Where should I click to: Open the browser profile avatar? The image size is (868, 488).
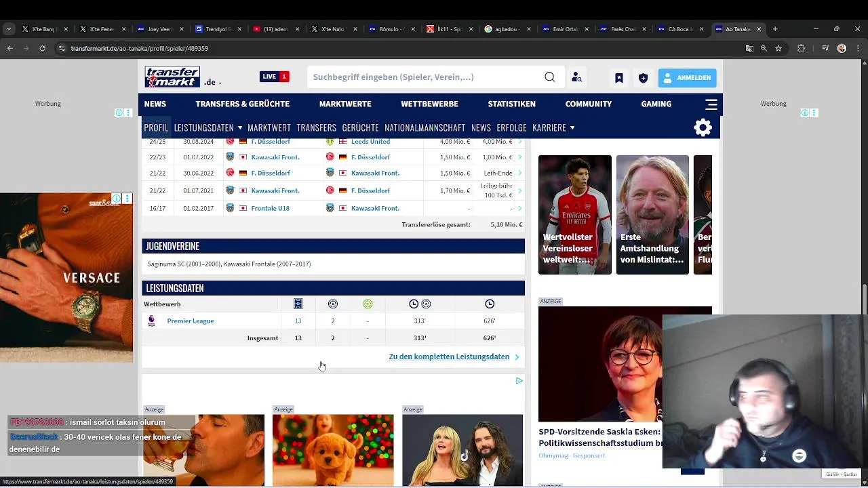[x=842, y=48]
